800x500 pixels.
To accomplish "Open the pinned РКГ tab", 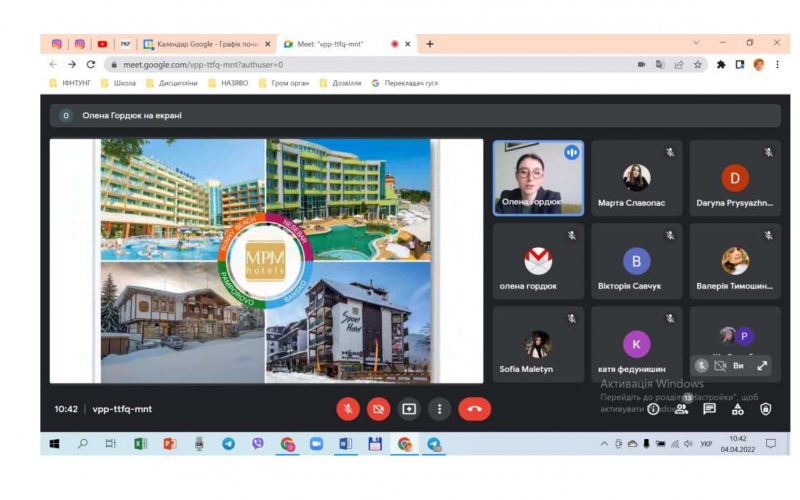I will 126,44.
